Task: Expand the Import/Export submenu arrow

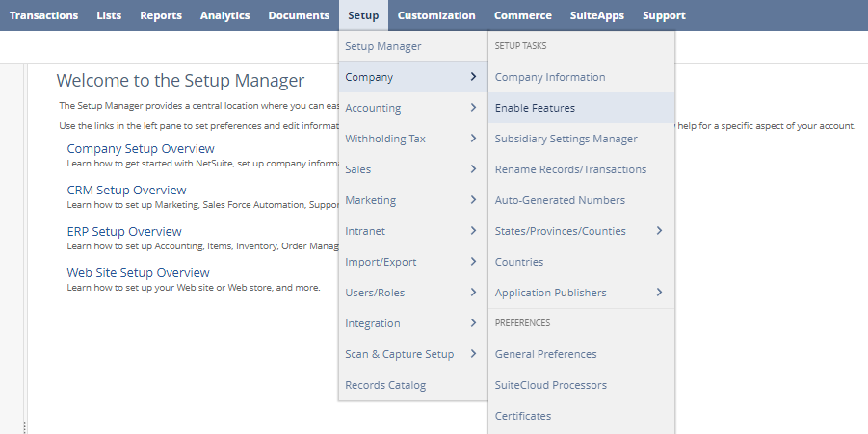Action: coord(473,261)
